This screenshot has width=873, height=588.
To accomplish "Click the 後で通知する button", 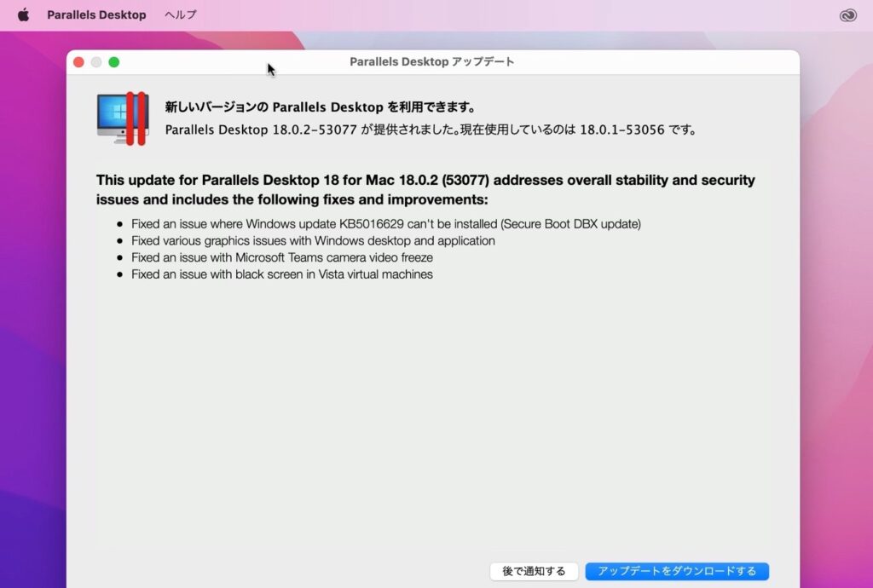I will tap(534, 571).
